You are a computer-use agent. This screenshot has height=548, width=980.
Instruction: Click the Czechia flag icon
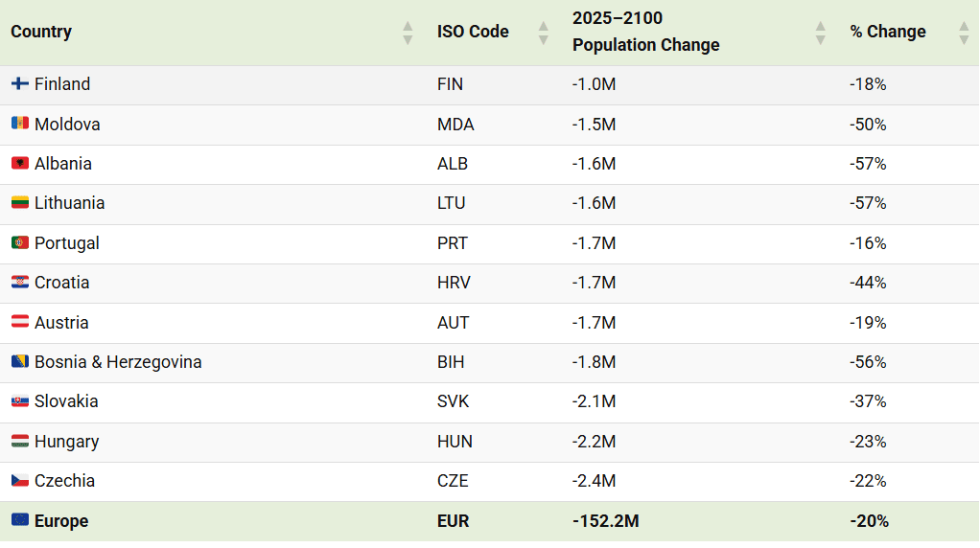(19, 481)
